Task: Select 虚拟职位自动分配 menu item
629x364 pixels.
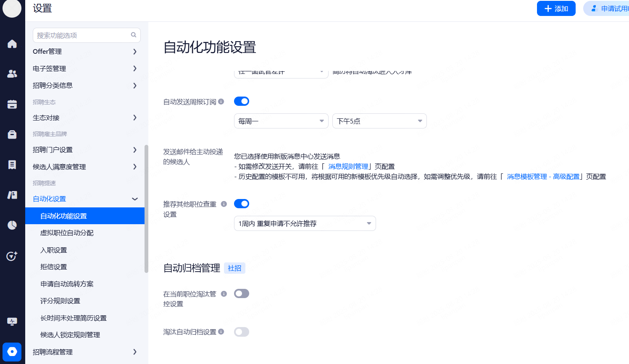Action: click(x=67, y=233)
